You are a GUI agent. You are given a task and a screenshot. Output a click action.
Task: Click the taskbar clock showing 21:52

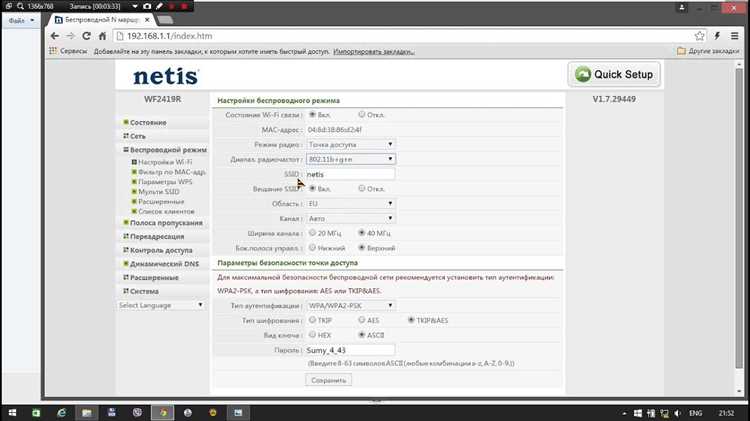(726, 413)
